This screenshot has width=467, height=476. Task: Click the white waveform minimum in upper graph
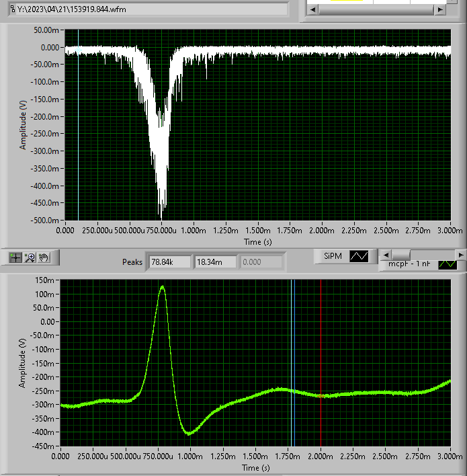click(x=161, y=216)
